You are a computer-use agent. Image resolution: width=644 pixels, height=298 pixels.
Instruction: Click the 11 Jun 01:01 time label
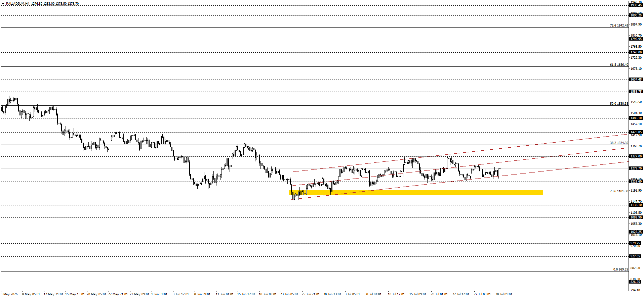click(x=225, y=294)
